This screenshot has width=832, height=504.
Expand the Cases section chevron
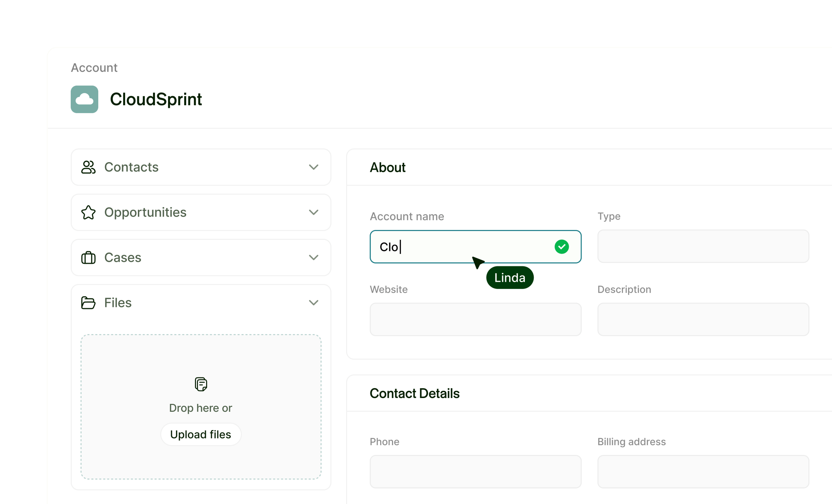tap(313, 257)
